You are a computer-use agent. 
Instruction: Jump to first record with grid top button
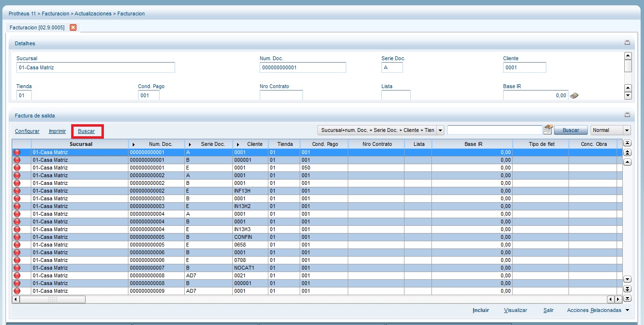coord(627,143)
